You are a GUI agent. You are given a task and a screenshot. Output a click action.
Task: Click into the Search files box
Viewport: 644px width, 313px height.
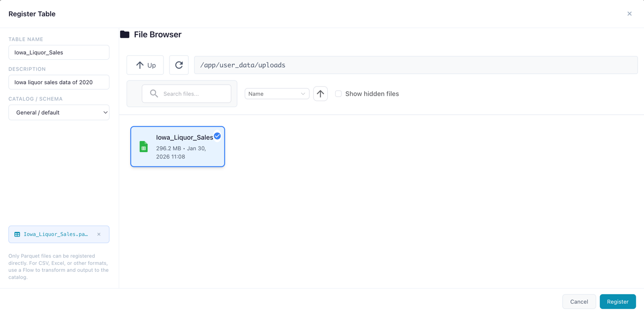click(x=194, y=94)
